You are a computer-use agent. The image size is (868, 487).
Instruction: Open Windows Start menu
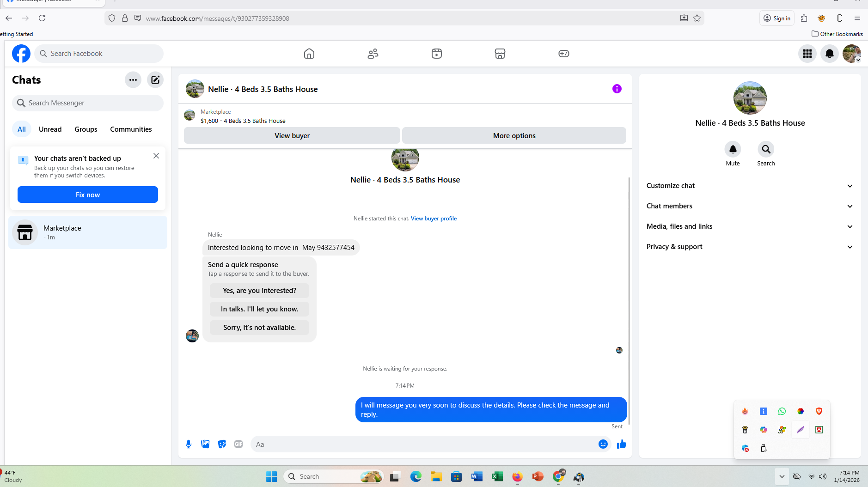tap(272, 476)
